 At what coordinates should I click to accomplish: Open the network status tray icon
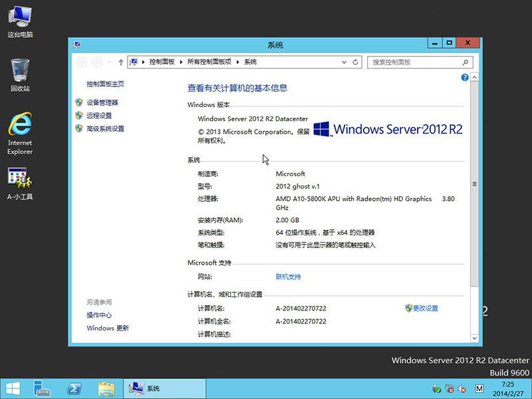pyautogui.click(x=450, y=389)
